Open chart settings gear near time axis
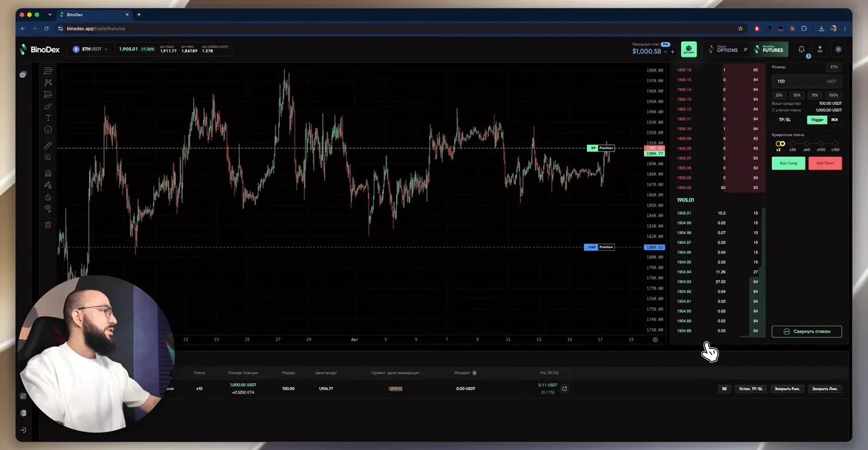 pos(655,339)
